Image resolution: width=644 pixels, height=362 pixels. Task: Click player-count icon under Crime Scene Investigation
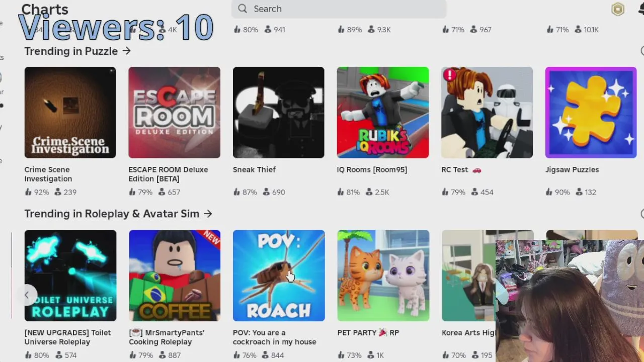[58, 192]
